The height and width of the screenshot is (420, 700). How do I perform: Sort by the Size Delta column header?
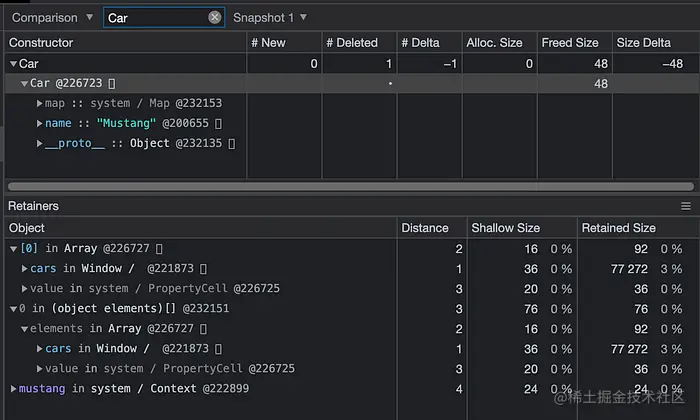coord(643,43)
